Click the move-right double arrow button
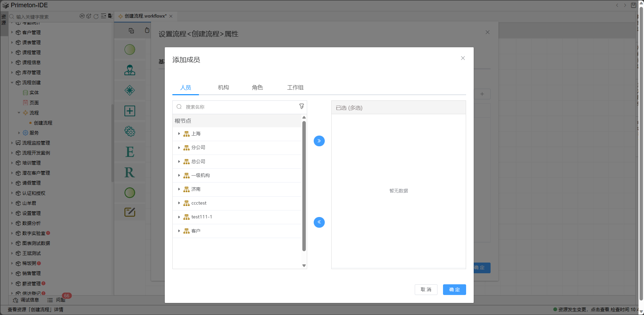644x315 pixels. [319, 141]
